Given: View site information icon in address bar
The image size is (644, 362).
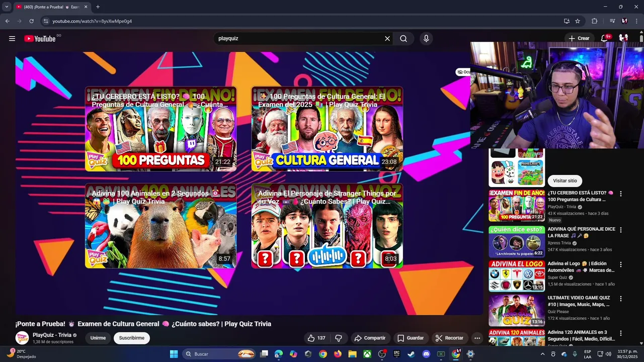Looking at the screenshot, I should [x=46, y=21].
